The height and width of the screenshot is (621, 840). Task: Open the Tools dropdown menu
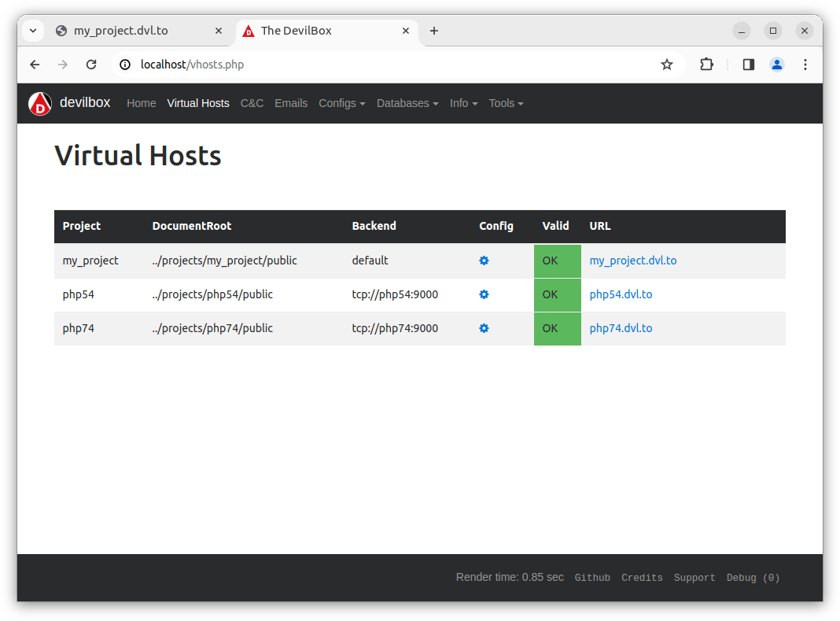pos(506,103)
